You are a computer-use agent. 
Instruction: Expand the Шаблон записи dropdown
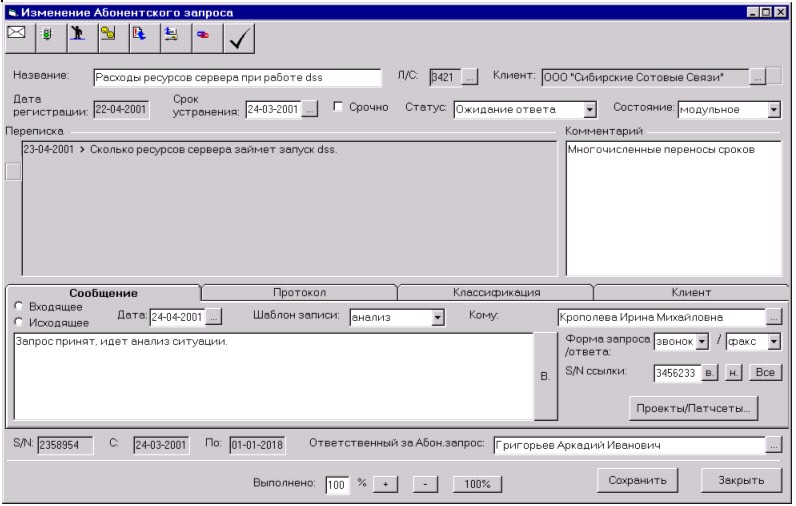[438, 318]
